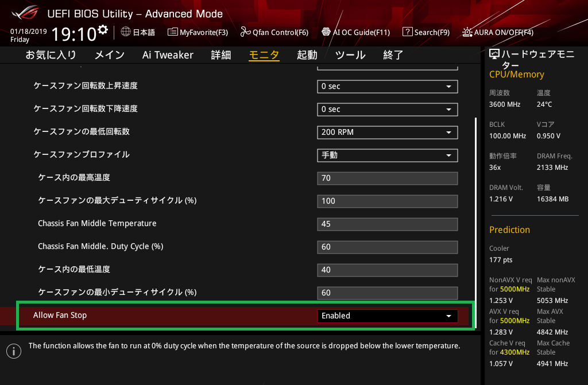588x385 pixels.
Task: Switch to ツール tab
Action: pos(350,55)
